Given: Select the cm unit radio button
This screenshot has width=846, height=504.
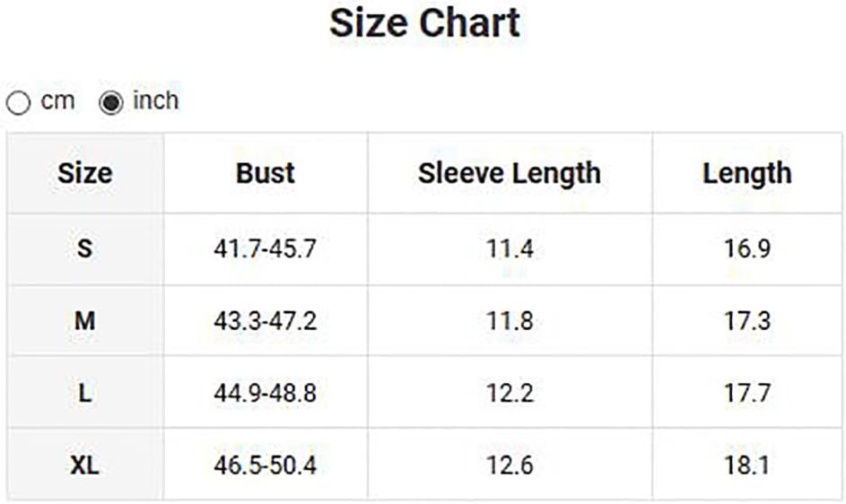Looking at the screenshot, I should pyautogui.click(x=18, y=103).
